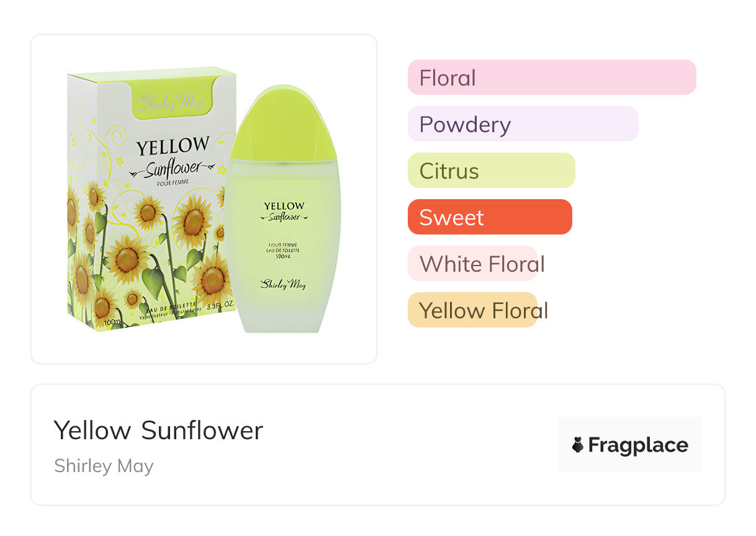Open the Yellow Sunflower product title
Image resolution: width=756 pixels, height=536 pixels.
pyautogui.click(x=158, y=431)
